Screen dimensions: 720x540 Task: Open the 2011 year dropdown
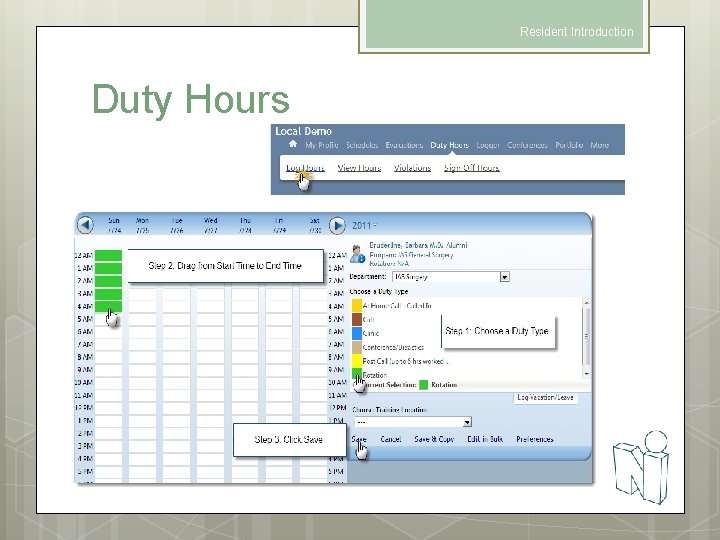pos(364,225)
